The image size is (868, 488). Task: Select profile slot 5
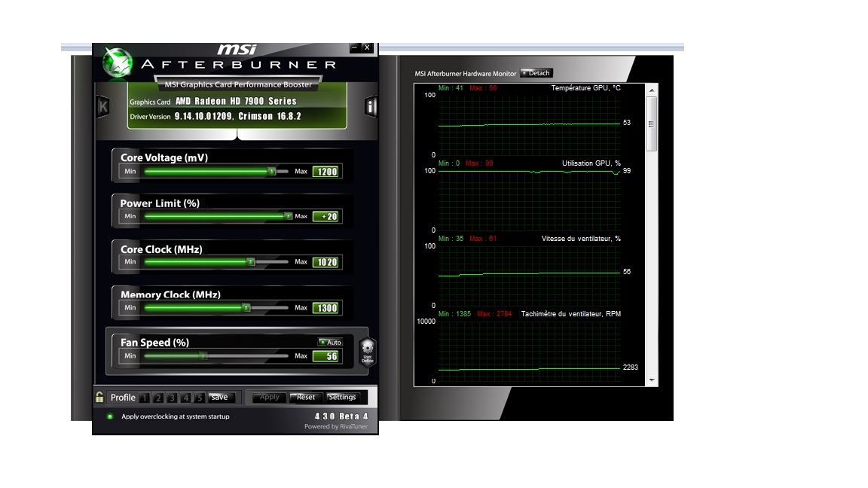click(200, 398)
